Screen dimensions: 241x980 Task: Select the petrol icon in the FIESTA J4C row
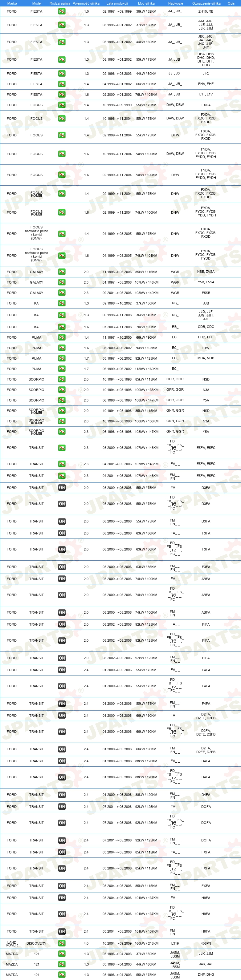[62, 73]
